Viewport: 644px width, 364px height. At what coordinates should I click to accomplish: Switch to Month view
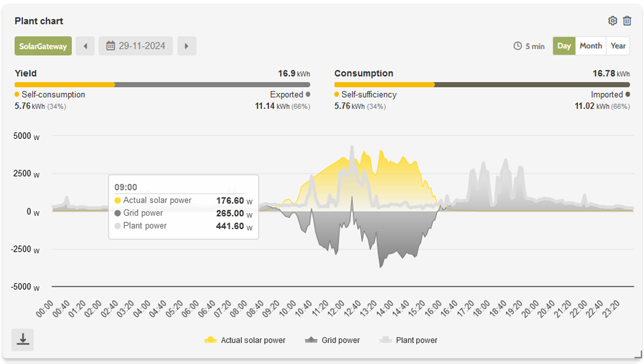(591, 46)
